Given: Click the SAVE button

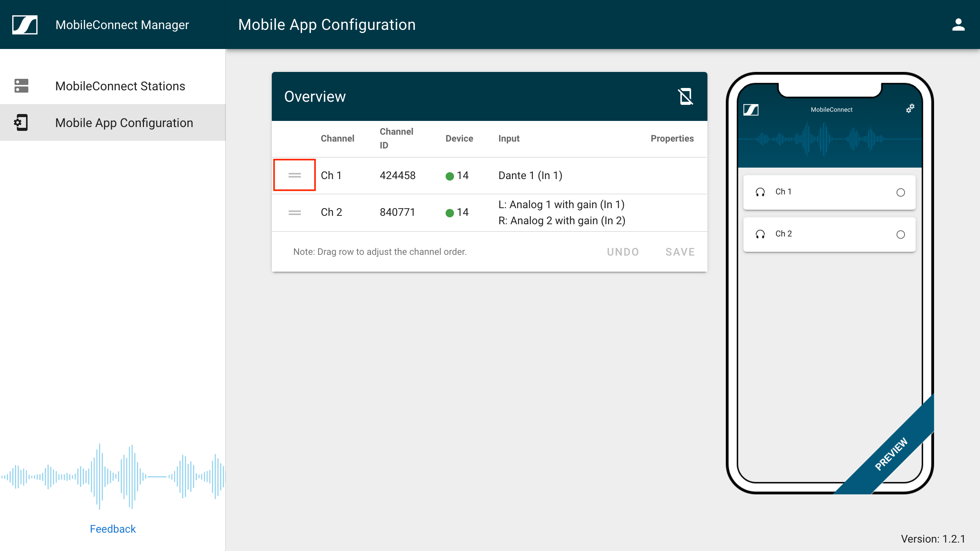Looking at the screenshot, I should pos(680,252).
